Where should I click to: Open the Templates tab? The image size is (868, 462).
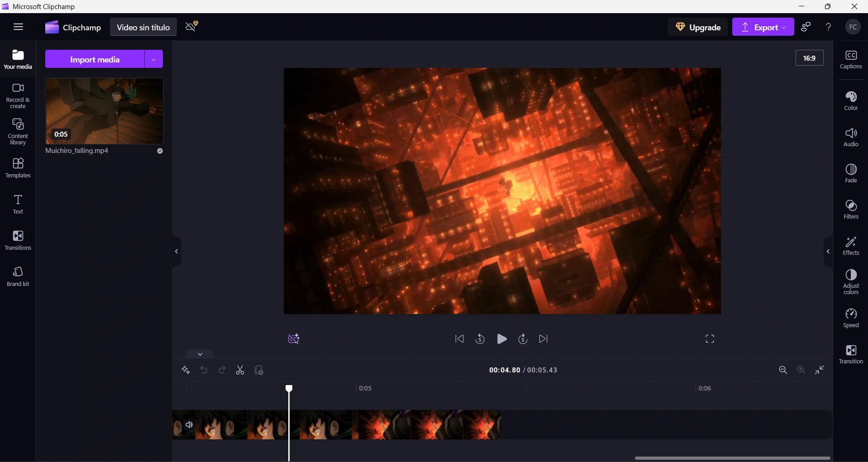pos(18,168)
